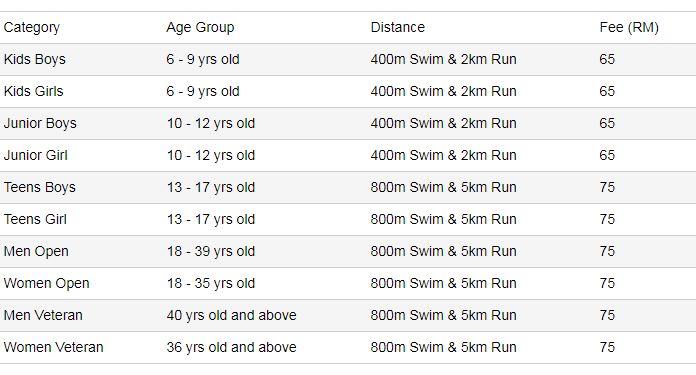
Task: Click the 18 - 39 yrs old cell
Action: [211, 251]
